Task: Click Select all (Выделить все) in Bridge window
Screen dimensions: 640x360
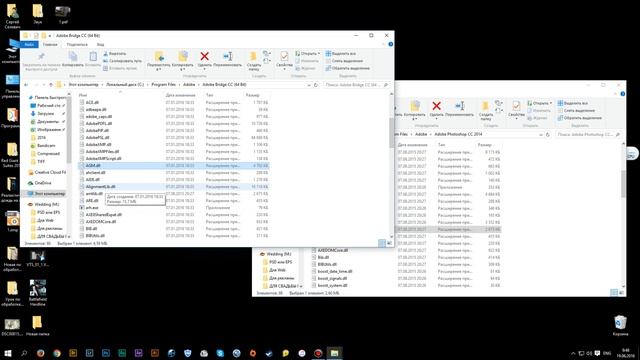Action: click(x=341, y=53)
